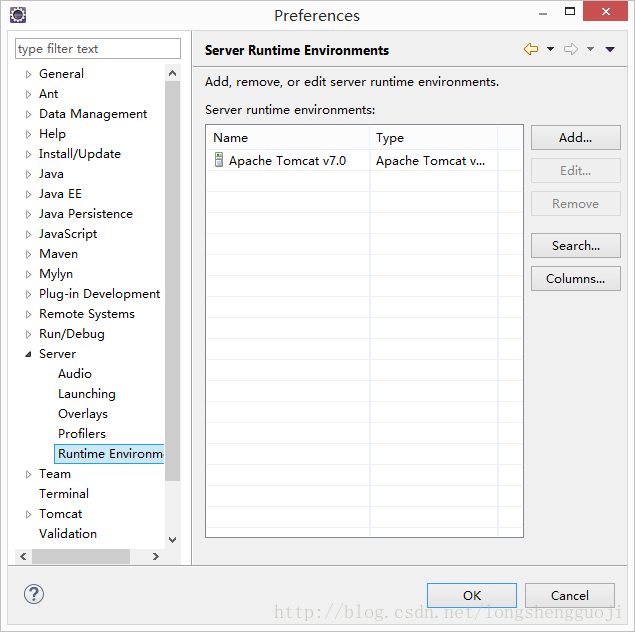Expand the Mylyn node
The width and height of the screenshot is (635, 632).
[28, 274]
